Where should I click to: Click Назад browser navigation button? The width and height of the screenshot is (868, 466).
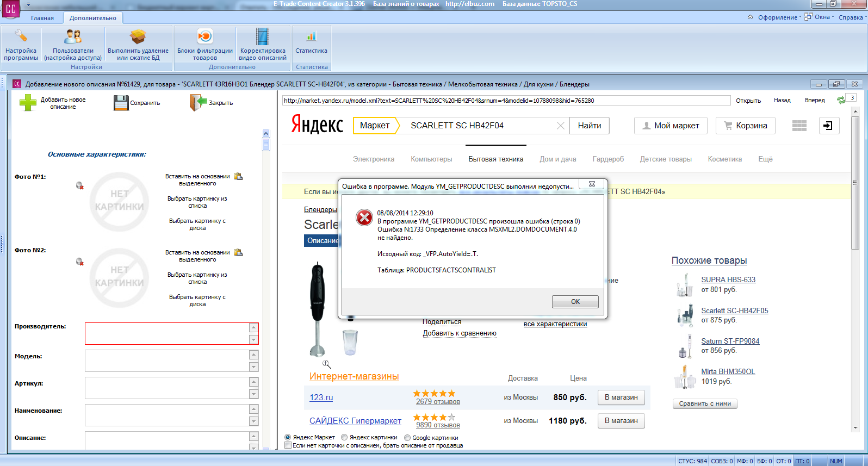(x=782, y=100)
